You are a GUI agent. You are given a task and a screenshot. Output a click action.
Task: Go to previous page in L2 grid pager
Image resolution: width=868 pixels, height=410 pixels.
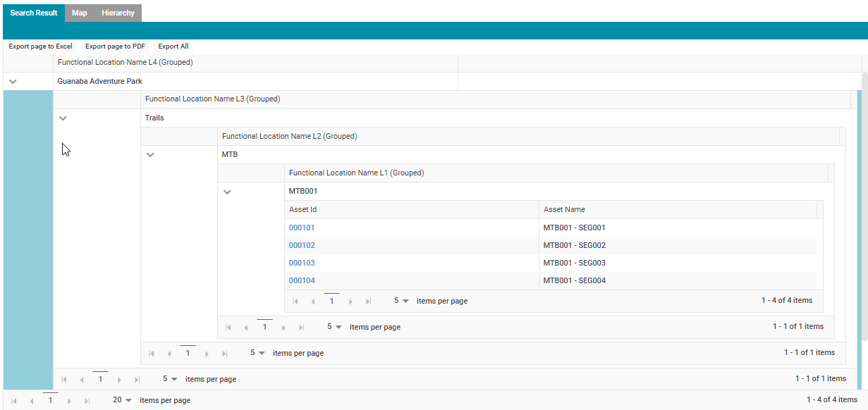168,354
